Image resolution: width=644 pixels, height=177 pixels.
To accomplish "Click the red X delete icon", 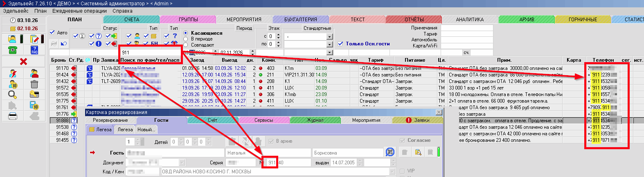I will (23, 61).
